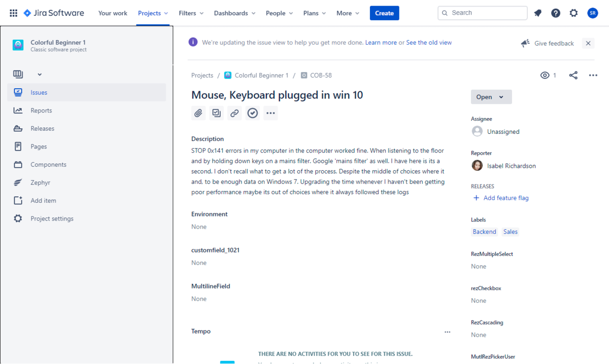Click the link issue icon
The width and height of the screenshot is (609, 364).
click(234, 113)
